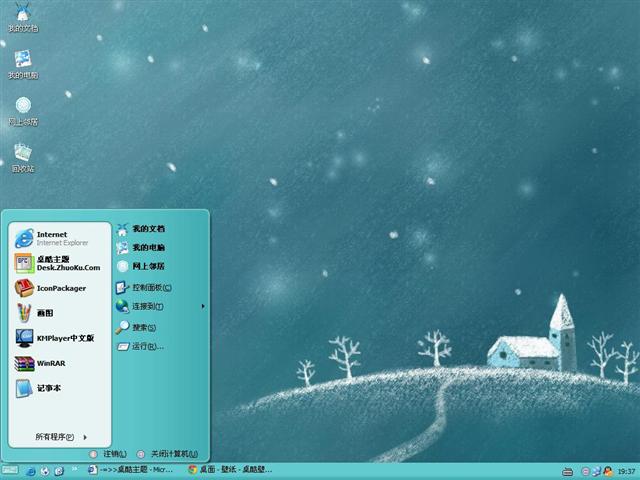640x480 pixels.
Task: Expand quick launch overflow chevron
Action: (x=75, y=469)
